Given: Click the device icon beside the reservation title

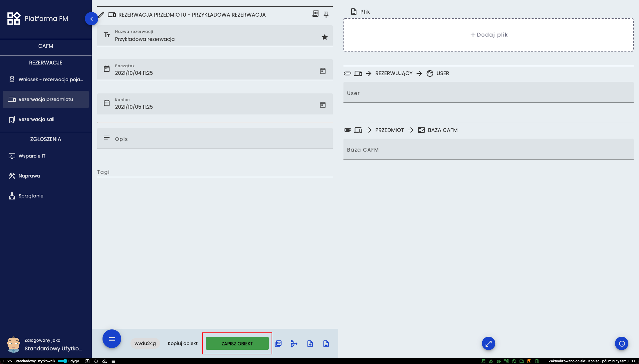Looking at the screenshot, I should coord(112,15).
